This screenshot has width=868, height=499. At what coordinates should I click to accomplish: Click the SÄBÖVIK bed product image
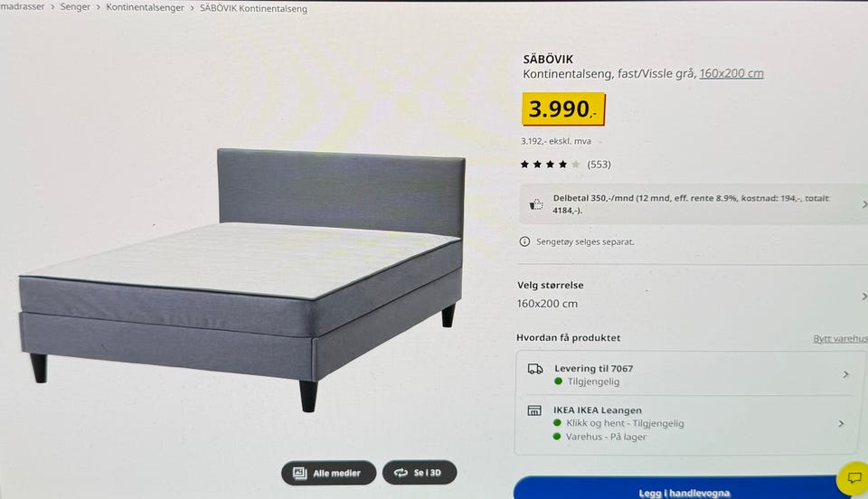241,280
